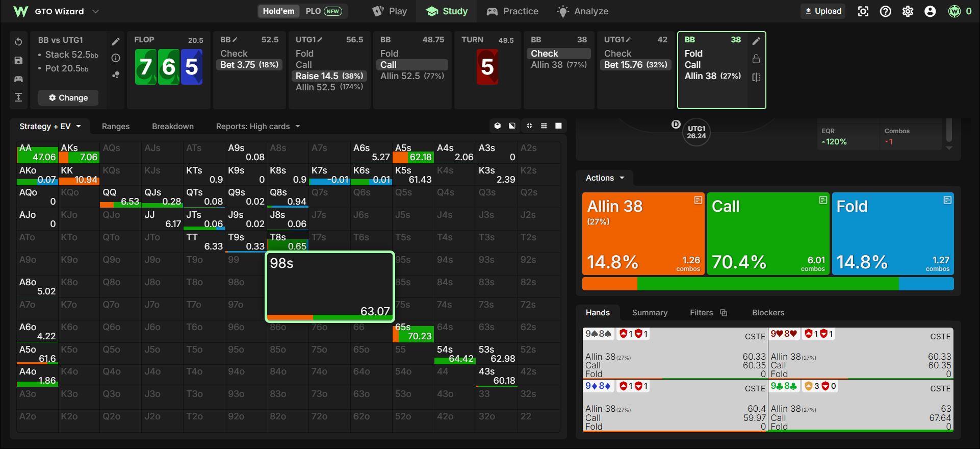
Task: Open the user account profile icon
Action: pos(930,11)
